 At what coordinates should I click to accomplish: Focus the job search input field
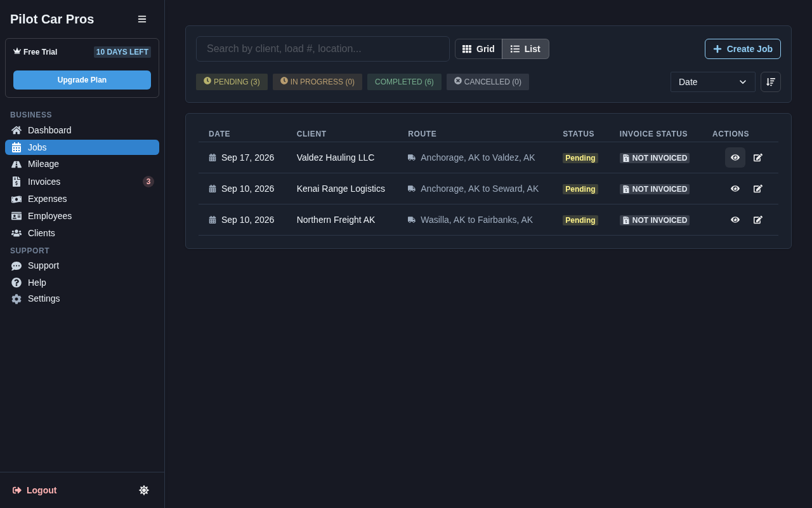(x=323, y=49)
